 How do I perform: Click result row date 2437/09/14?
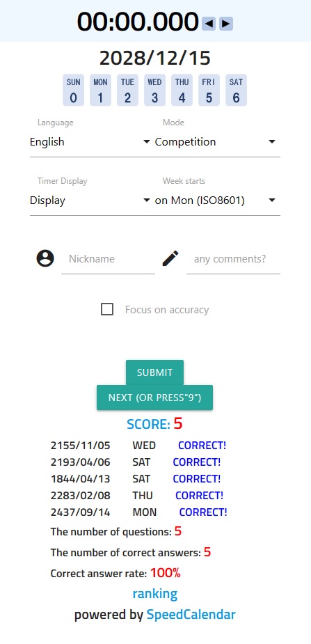click(81, 512)
